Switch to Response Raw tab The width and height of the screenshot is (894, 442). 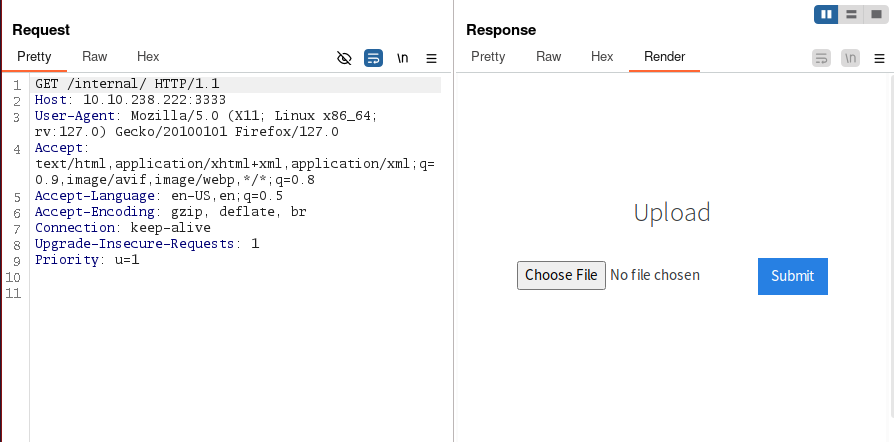tap(549, 57)
